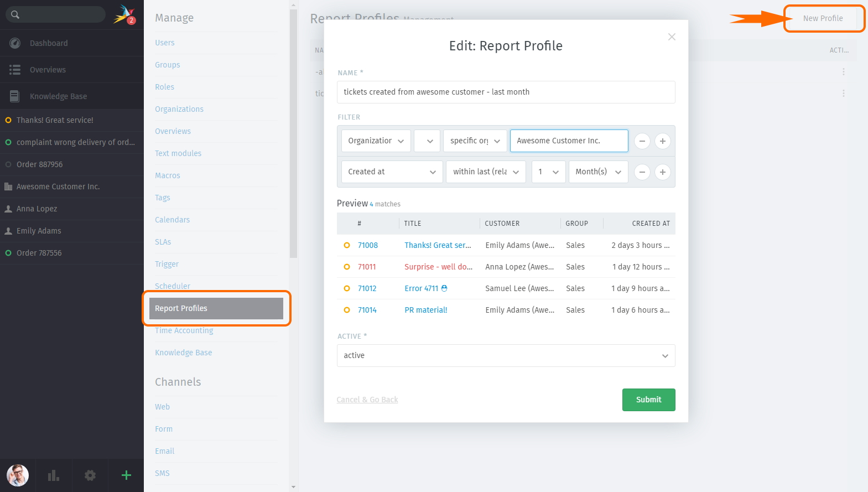The height and width of the screenshot is (492, 868).
Task: Open Calendars in the Manage menu
Action: point(173,220)
